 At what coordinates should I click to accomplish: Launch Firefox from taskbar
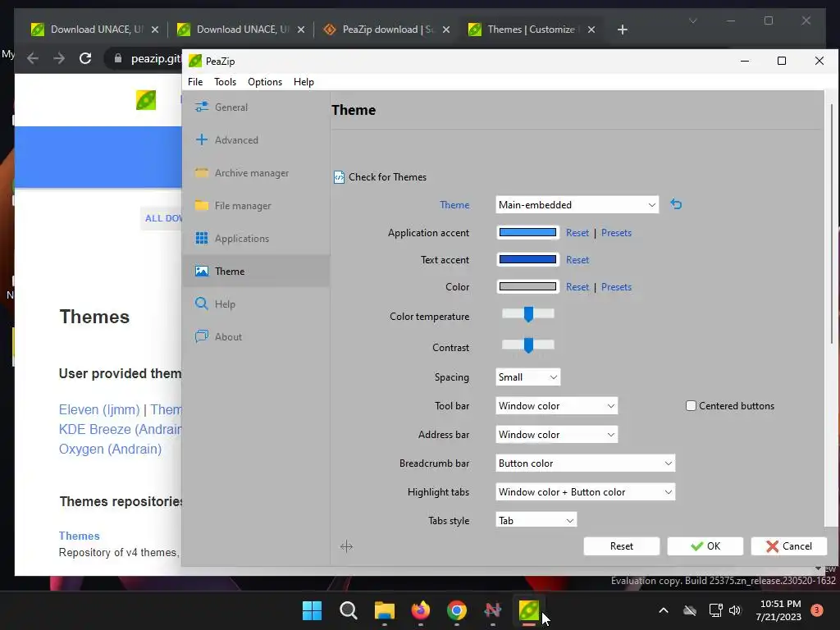(x=421, y=610)
